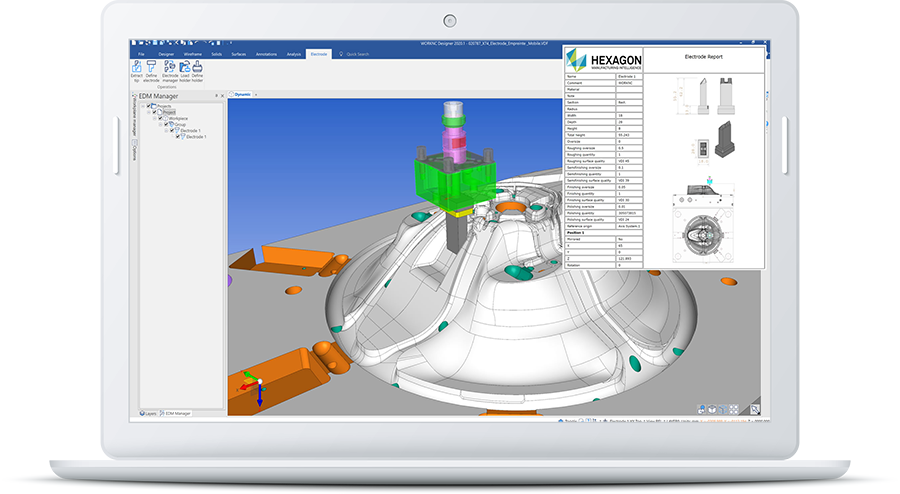Switch to the Designer ribbon tab
The image size is (900, 494).
(166, 54)
